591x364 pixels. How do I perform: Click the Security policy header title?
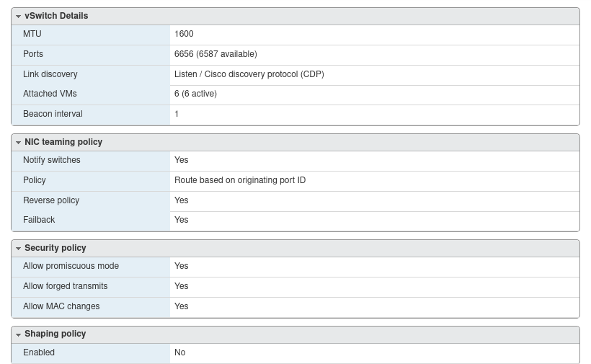tap(55, 248)
